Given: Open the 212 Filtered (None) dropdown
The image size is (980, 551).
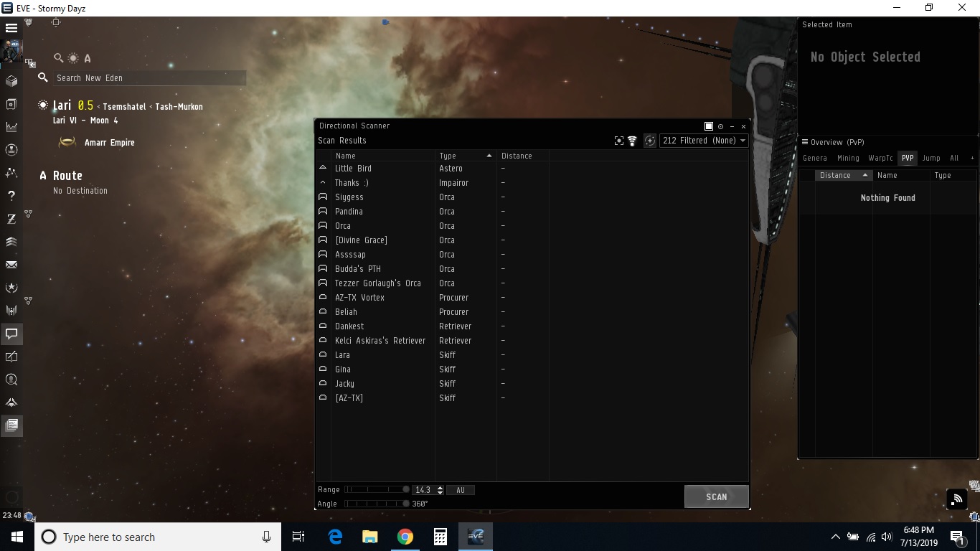Looking at the screenshot, I should pyautogui.click(x=704, y=141).
